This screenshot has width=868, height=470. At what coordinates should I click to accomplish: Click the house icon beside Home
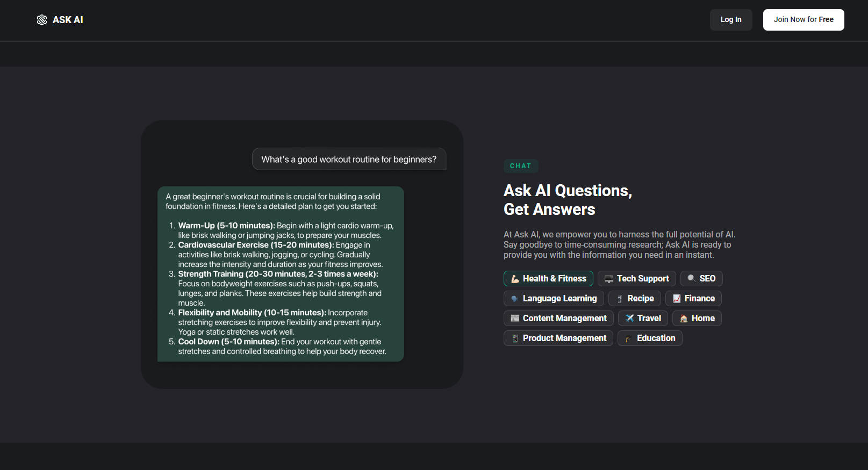(x=684, y=319)
